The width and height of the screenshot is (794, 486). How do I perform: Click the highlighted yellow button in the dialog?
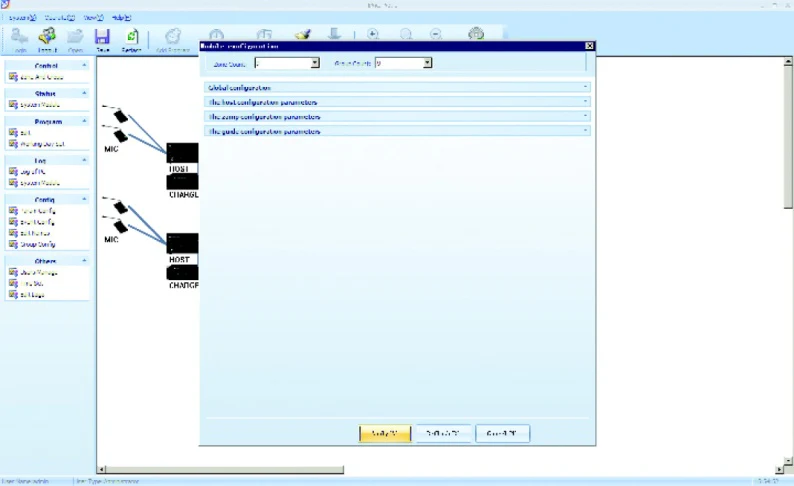coord(385,433)
